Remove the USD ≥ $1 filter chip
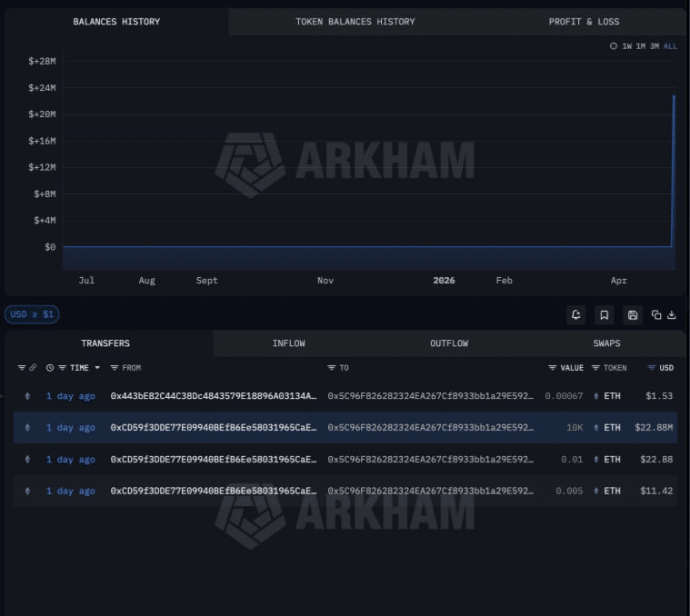The image size is (690, 616). coord(32,314)
